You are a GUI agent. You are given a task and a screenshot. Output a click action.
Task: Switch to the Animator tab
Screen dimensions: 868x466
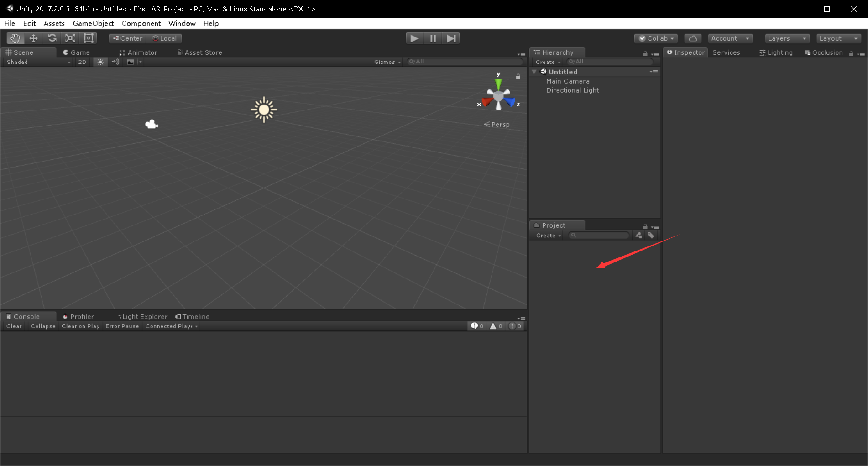pos(138,52)
